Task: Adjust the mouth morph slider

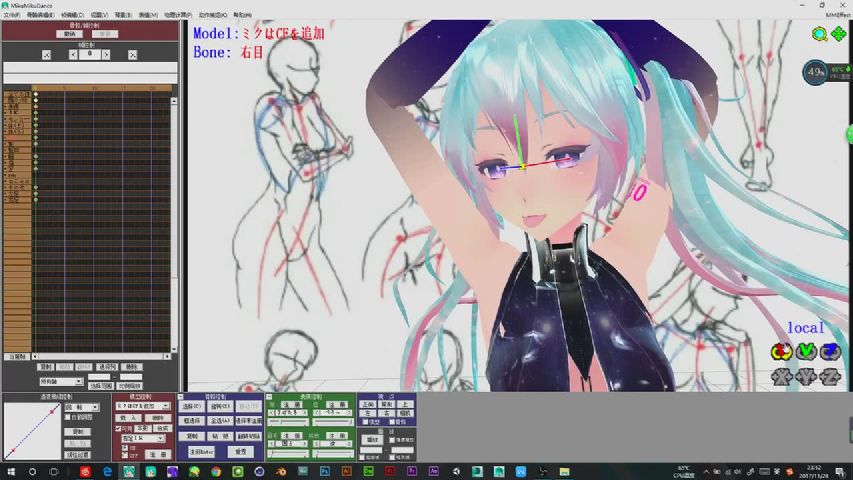Action: pos(333,422)
